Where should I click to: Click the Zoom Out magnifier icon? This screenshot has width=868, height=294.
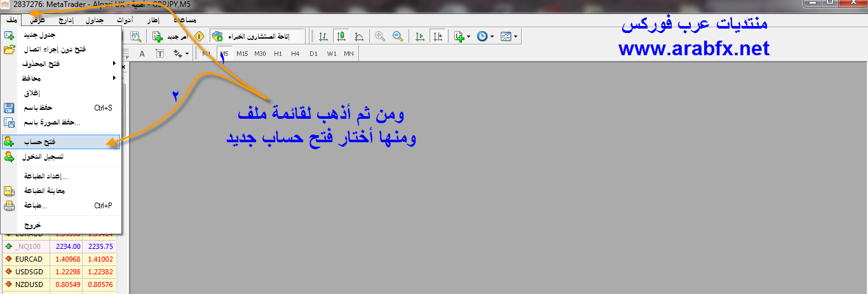[398, 37]
